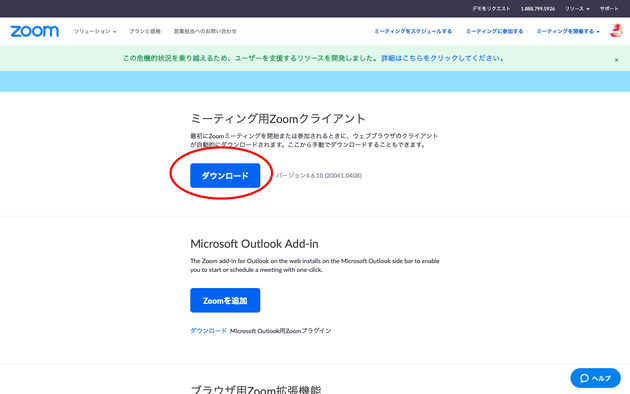Expand ミーティングを開催する dropdown
The height and width of the screenshot is (394, 630).
(568, 31)
